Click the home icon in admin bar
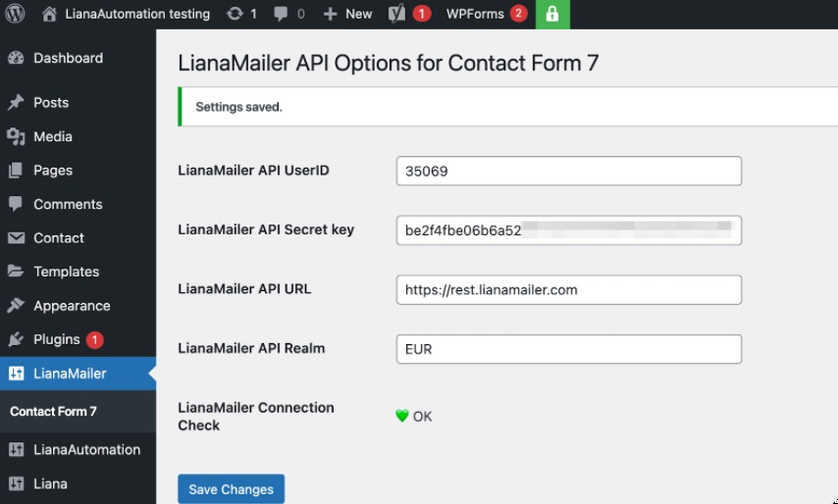The width and height of the screenshot is (838, 504). [x=49, y=14]
